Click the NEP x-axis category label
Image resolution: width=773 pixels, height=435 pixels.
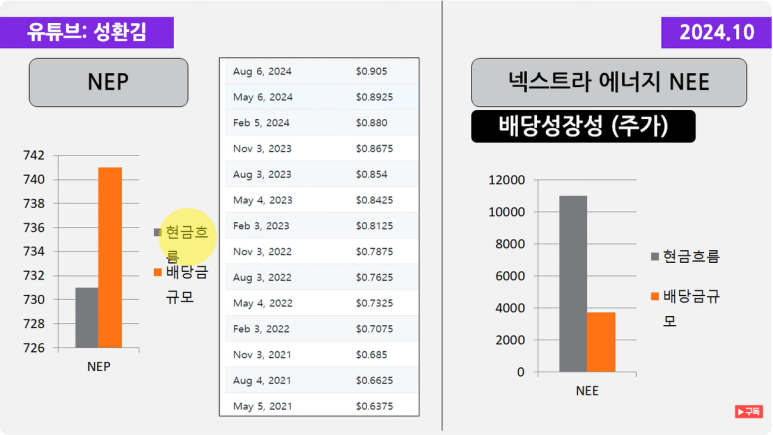click(99, 366)
